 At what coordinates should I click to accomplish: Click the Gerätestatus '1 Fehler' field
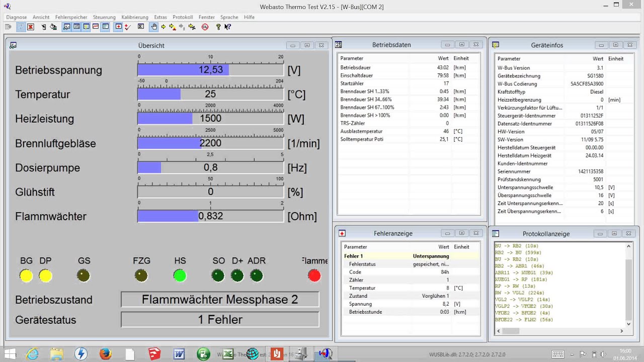[x=220, y=320]
